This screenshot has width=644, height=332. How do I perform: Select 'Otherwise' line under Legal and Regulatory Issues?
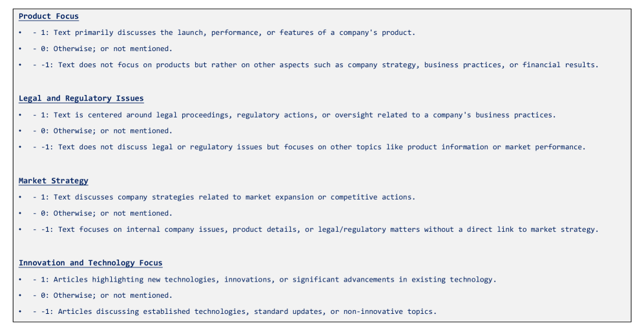pos(102,130)
